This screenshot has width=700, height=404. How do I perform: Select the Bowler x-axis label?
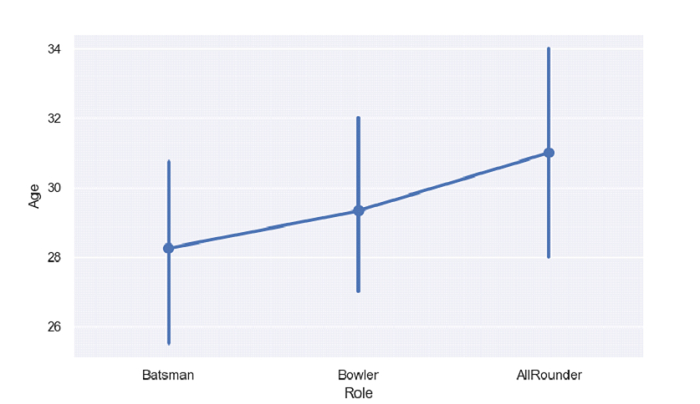point(358,375)
